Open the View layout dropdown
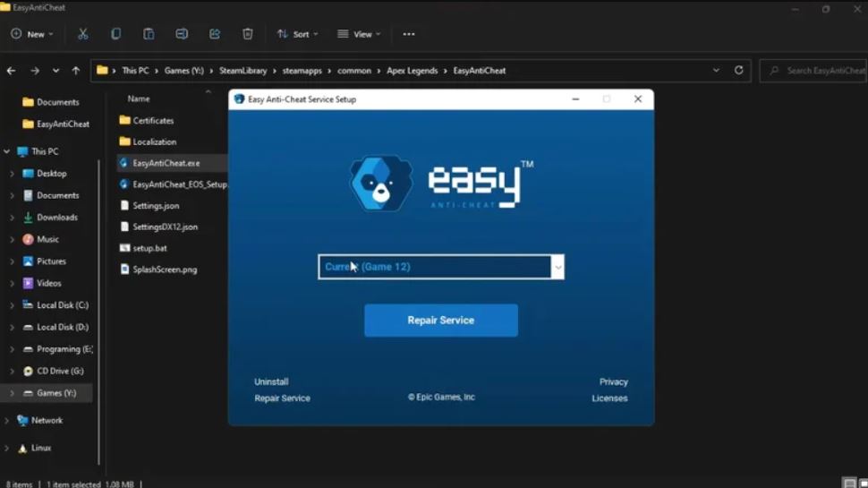The width and height of the screenshot is (868, 488). 359,34
